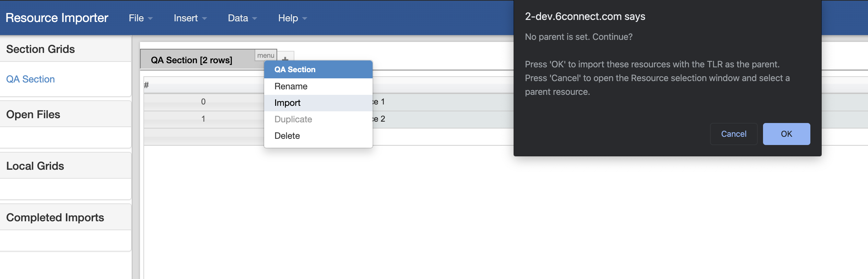Click the Resource Importer title
The height and width of the screenshot is (279, 868).
57,18
